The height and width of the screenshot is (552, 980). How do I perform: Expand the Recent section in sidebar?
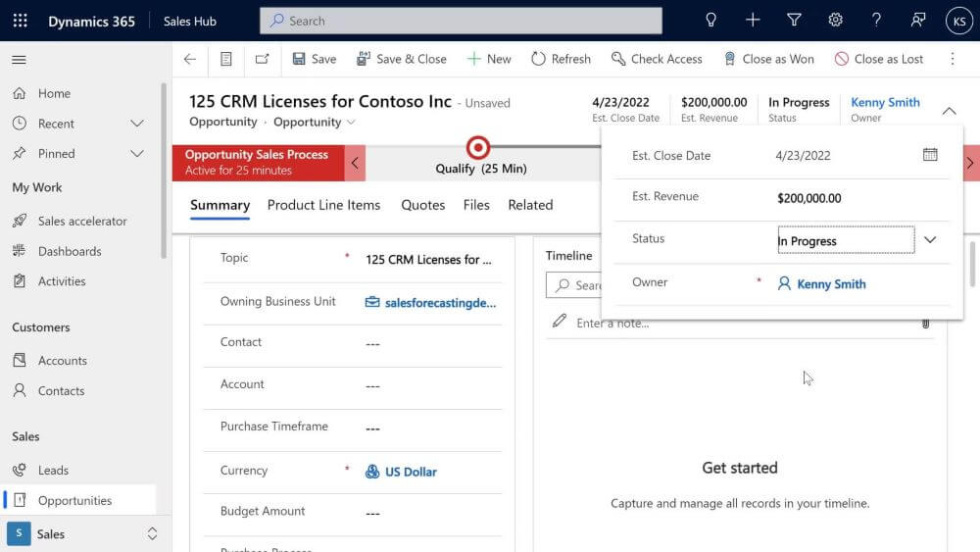point(137,124)
